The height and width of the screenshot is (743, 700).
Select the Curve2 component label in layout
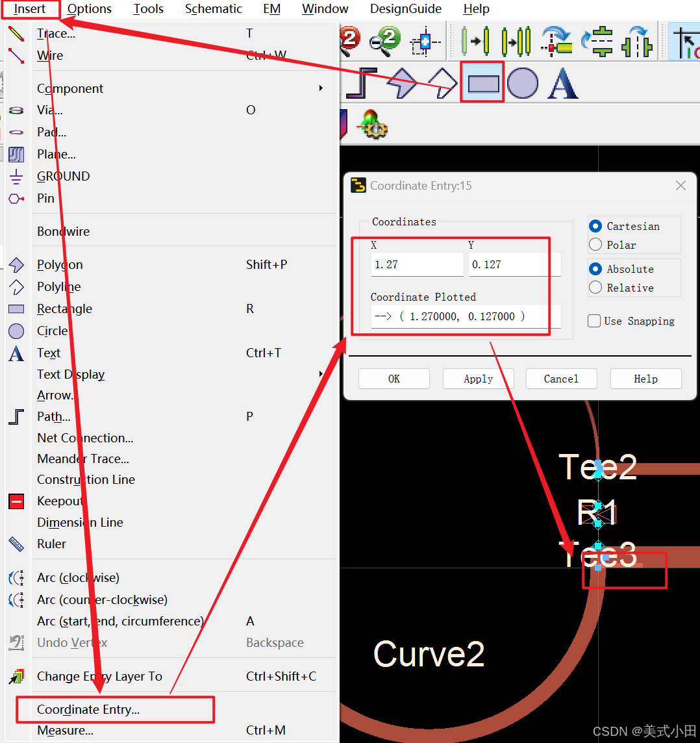(x=429, y=654)
